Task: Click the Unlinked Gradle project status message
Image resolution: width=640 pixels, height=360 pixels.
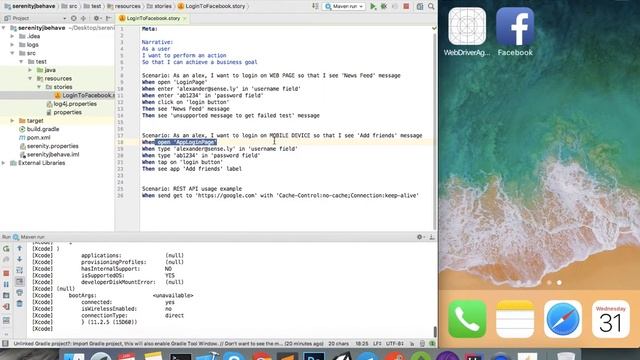Action: [x=168, y=344]
